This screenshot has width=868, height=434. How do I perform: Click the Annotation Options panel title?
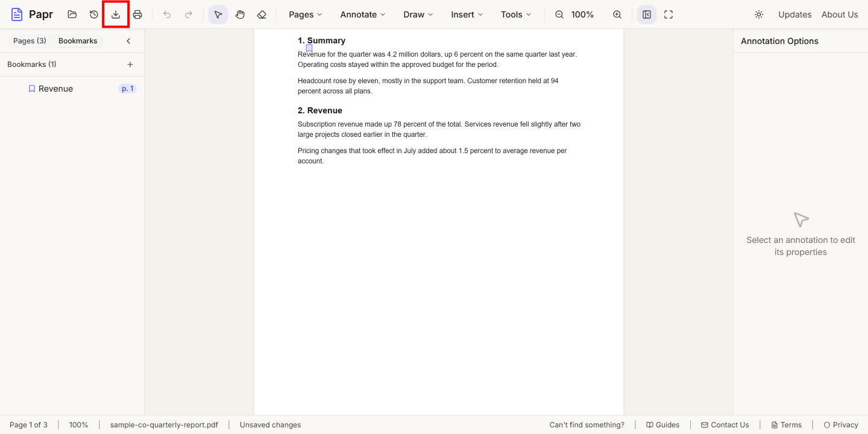coord(779,41)
